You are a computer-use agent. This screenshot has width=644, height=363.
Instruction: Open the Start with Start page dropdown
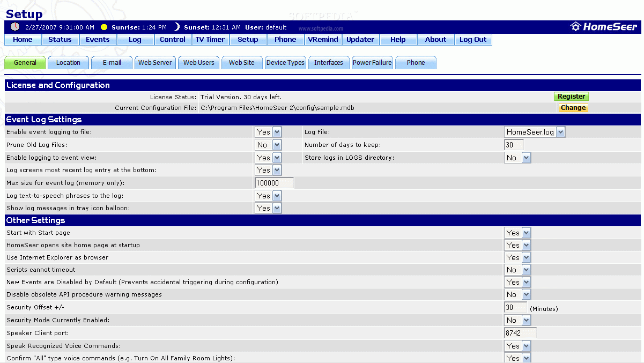[517, 233]
